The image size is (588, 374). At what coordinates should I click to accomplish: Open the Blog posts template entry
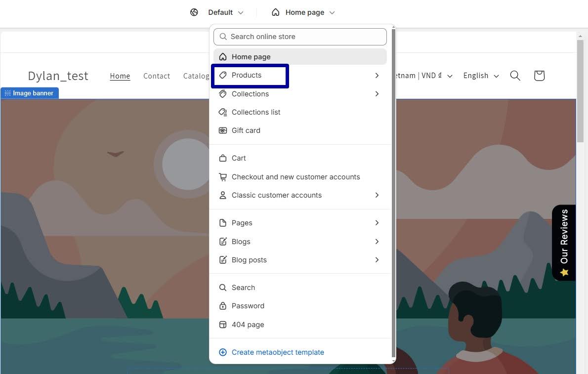[x=300, y=260]
